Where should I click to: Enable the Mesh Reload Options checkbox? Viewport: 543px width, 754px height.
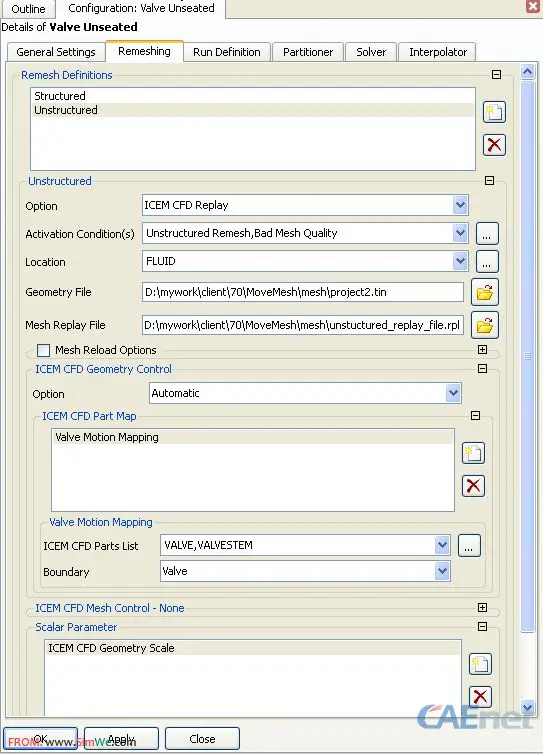pyautogui.click(x=43, y=350)
